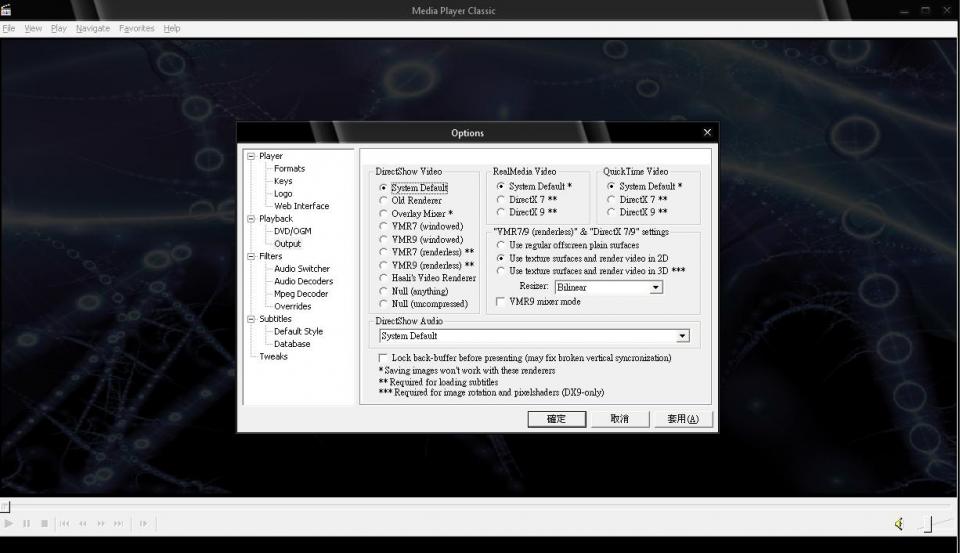
Task: Click the rewind (decrease speed) icon
Action: pyautogui.click(x=83, y=523)
